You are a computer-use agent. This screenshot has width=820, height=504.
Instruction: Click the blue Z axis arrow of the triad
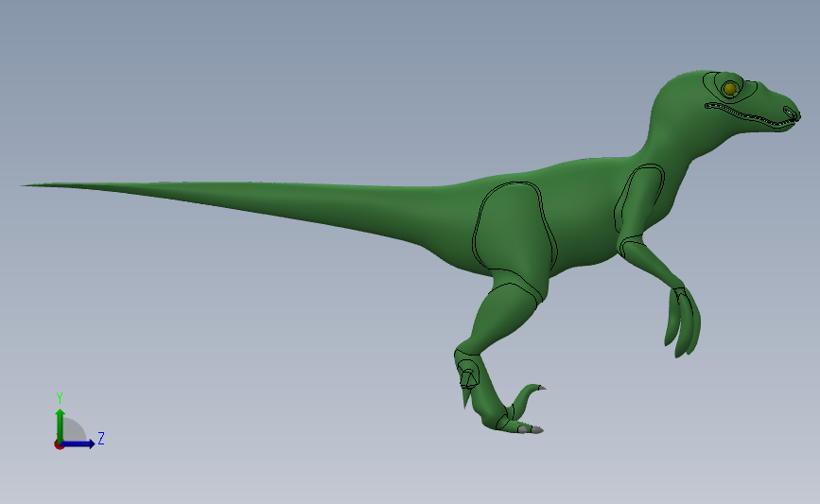tap(79, 443)
